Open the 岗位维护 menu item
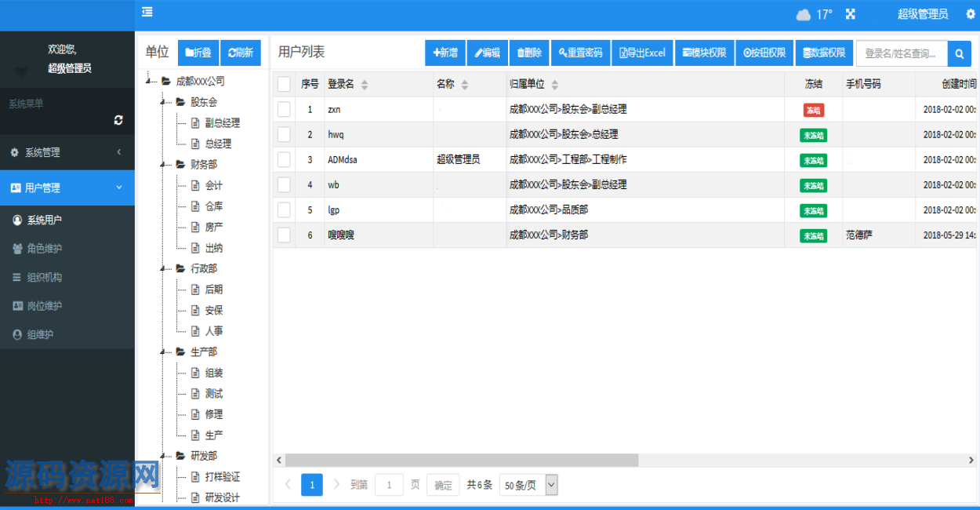This screenshot has height=510, width=980. (x=67, y=306)
